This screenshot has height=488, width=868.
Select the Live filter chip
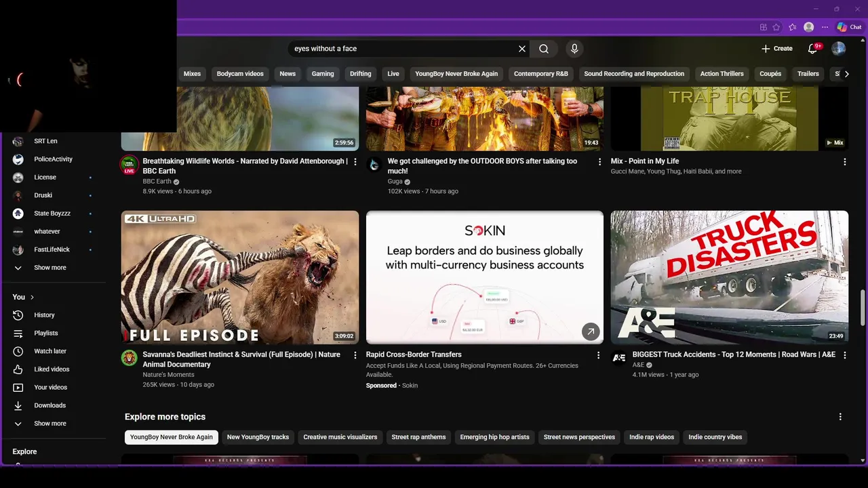[393, 74]
